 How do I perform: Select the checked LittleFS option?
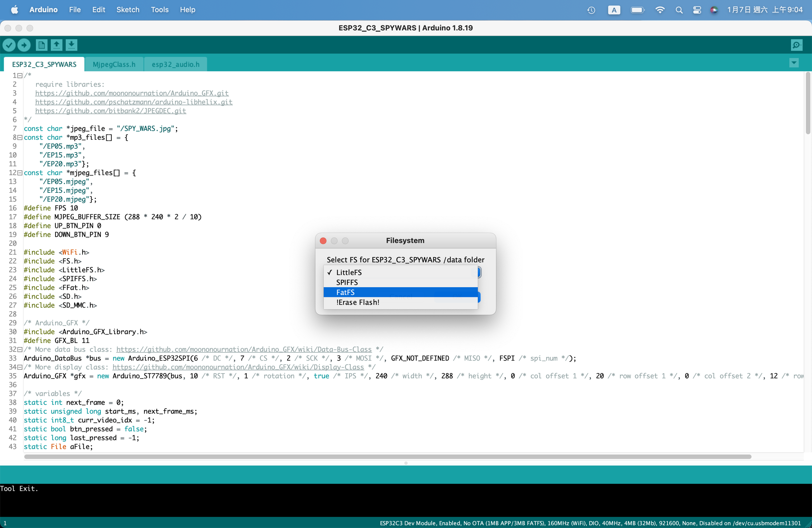349,272
